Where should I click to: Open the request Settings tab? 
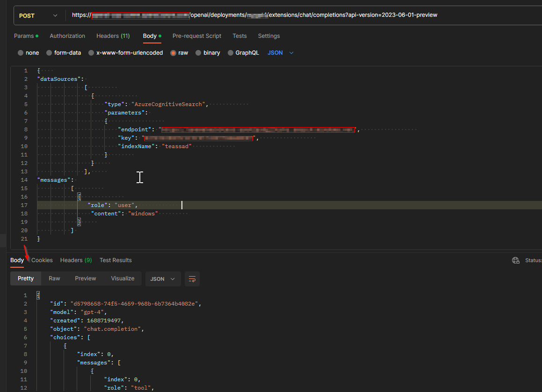click(x=269, y=36)
